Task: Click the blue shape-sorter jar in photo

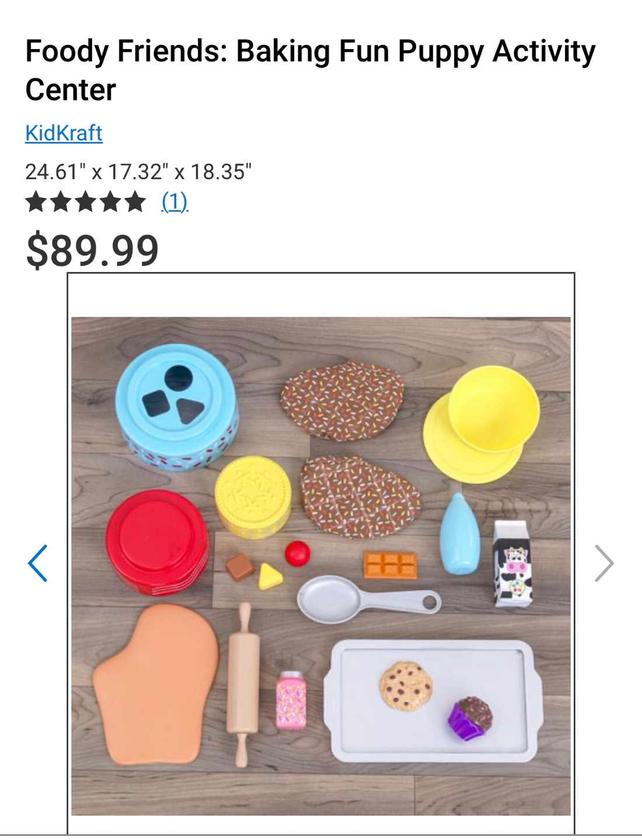Action: point(177,407)
